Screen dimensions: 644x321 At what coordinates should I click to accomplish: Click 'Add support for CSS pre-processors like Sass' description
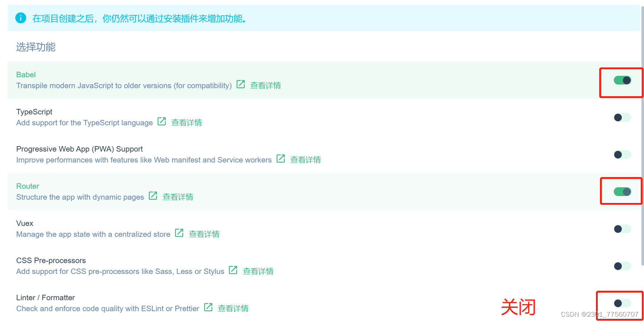click(x=120, y=271)
